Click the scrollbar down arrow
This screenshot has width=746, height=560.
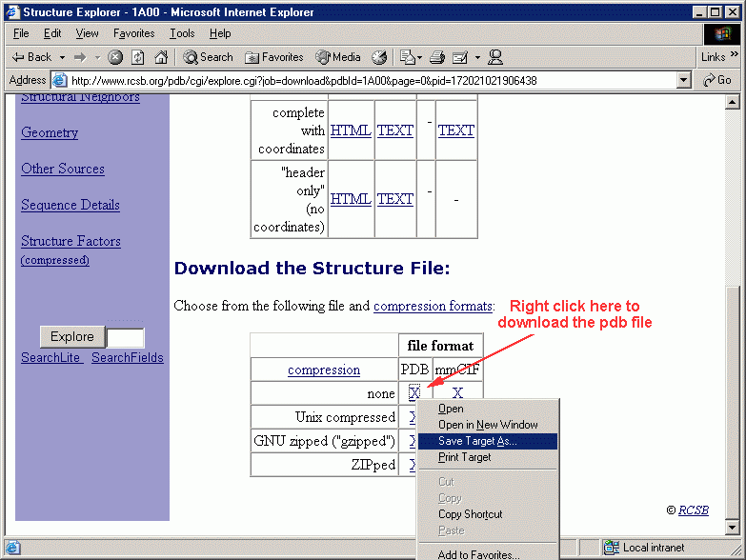coord(733,527)
